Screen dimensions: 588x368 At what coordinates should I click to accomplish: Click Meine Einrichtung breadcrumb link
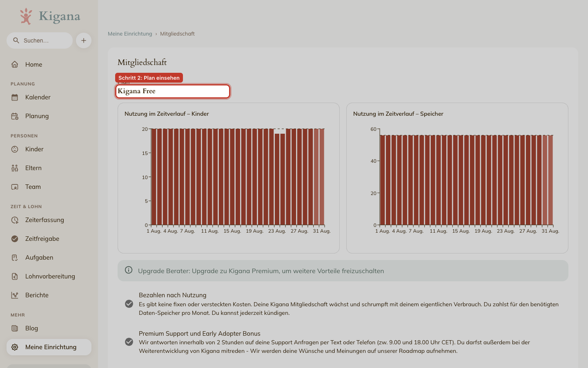point(130,34)
